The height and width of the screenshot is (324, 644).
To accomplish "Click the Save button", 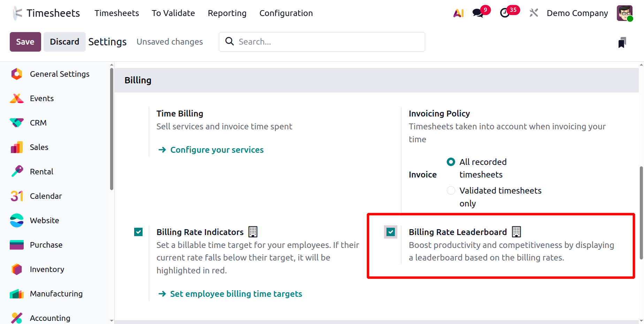I will pos(25,42).
